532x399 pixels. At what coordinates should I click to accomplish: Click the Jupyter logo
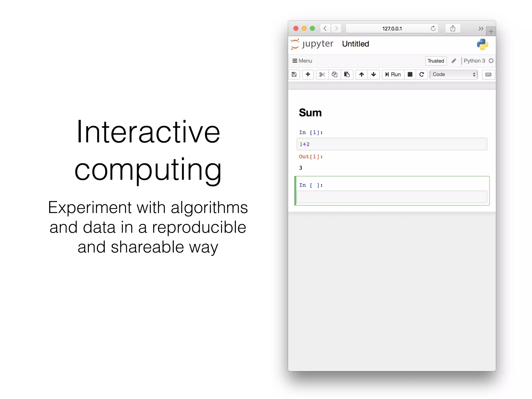(312, 44)
